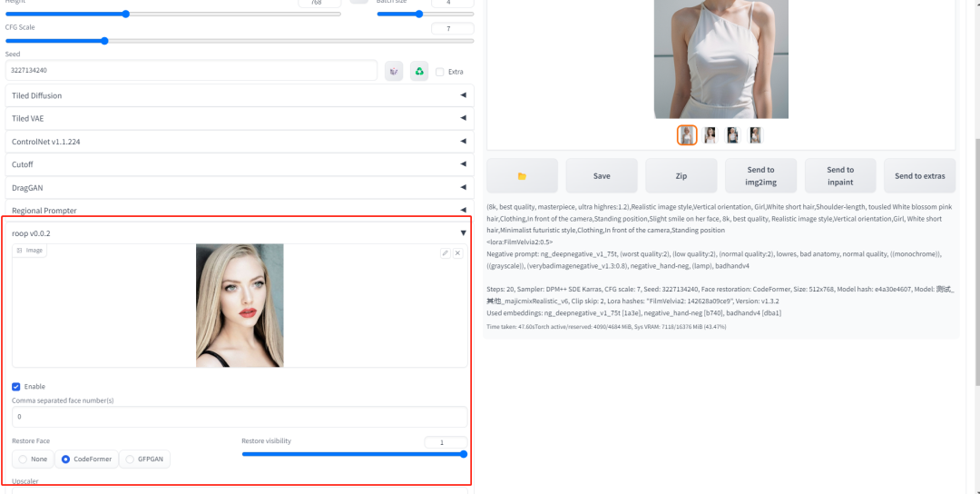The width and height of the screenshot is (980, 494).
Task: Expand ControlNet v1.1.224 section
Action: coord(240,142)
